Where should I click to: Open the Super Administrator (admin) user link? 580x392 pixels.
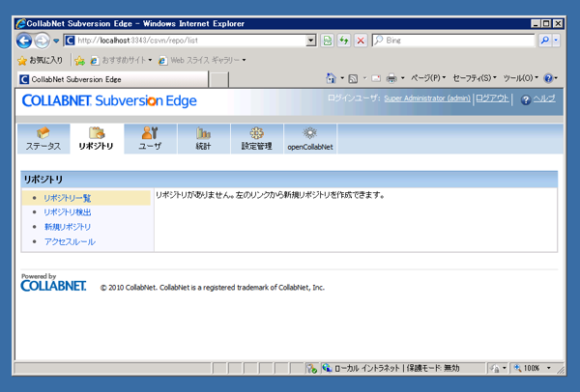[427, 98]
